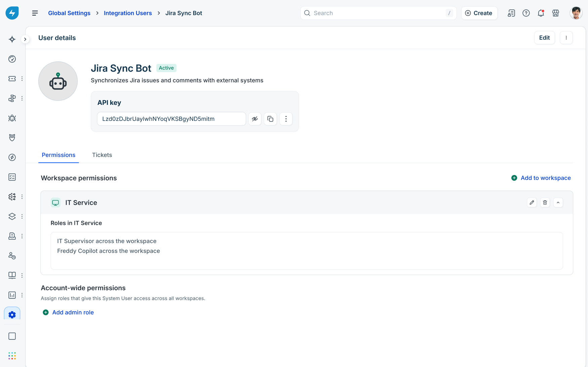
Task: Open the circled lightning icon in sidebar
Action: pos(12,157)
